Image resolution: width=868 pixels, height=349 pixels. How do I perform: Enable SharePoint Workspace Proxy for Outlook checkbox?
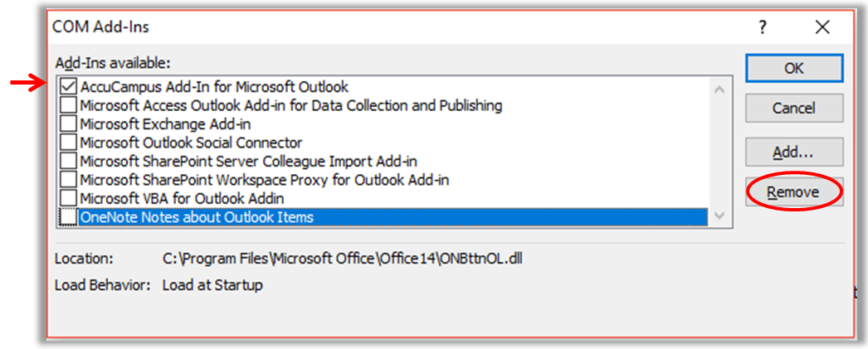tap(69, 180)
